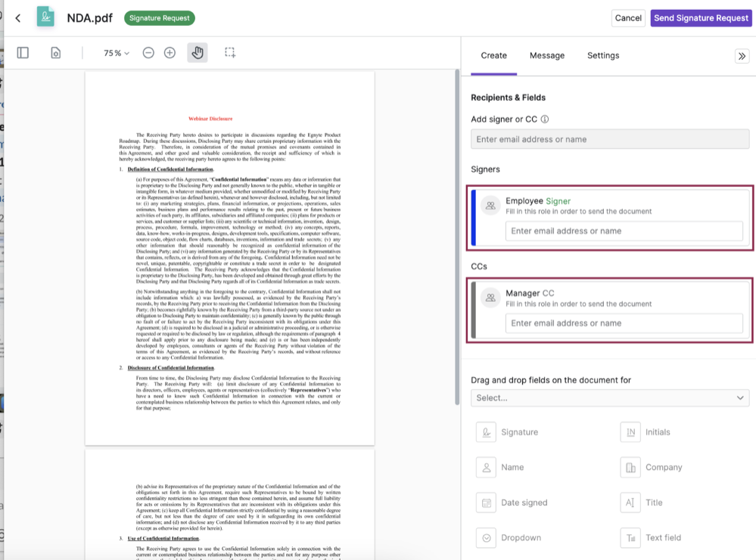Select the hand pan tool
Screen dimensions: 756x560
(198, 52)
